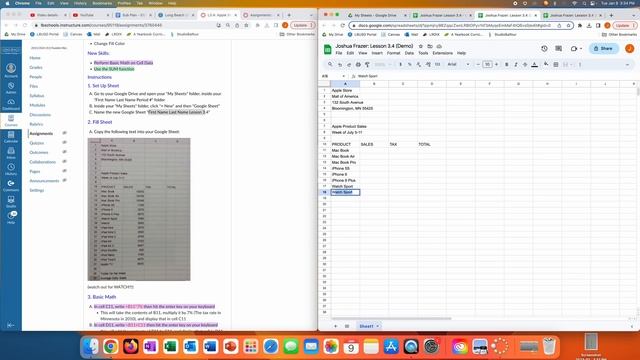
Task: Open Microsoft Excel from the Dock
Action: [x=171, y=346]
